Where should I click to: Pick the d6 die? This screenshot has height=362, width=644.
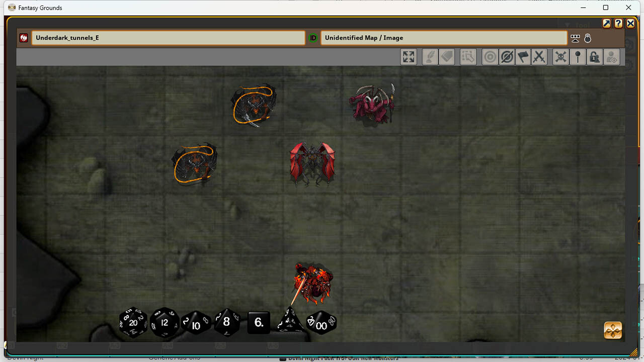(x=259, y=322)
